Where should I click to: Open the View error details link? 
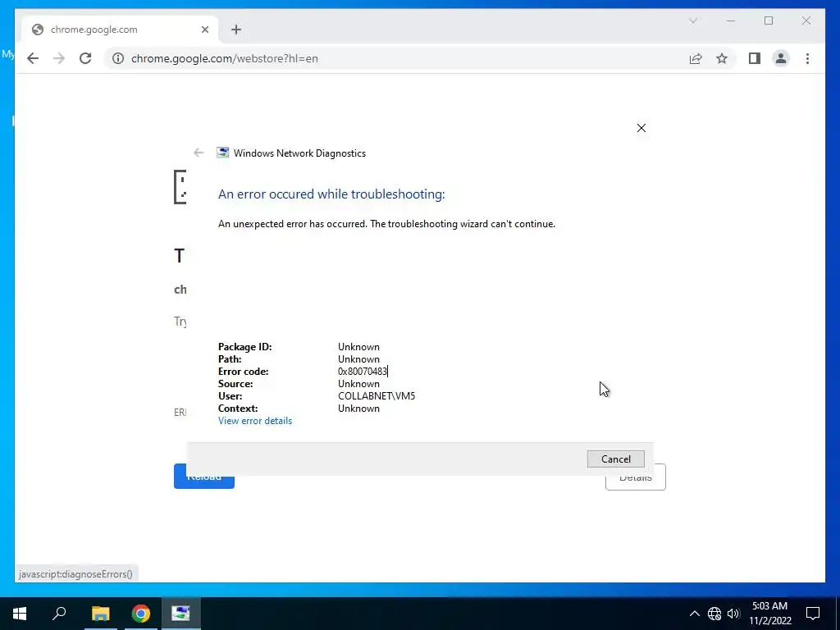[255, 421]
